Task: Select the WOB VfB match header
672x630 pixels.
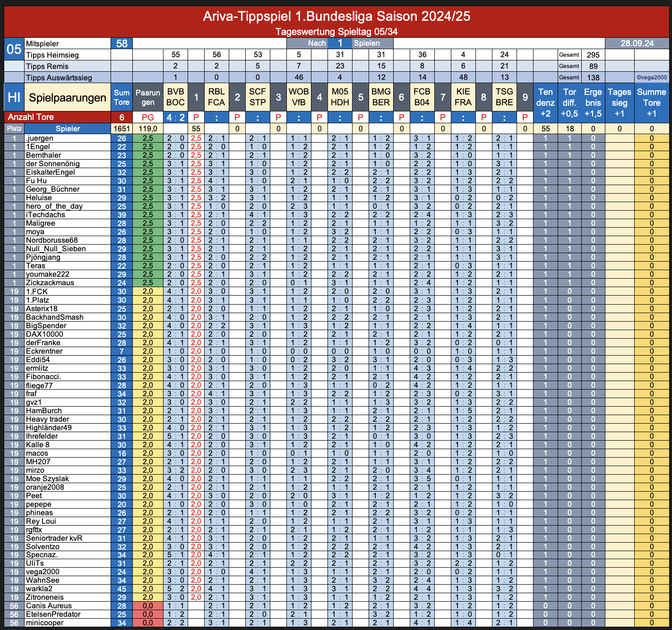Action: coord(299,97)
